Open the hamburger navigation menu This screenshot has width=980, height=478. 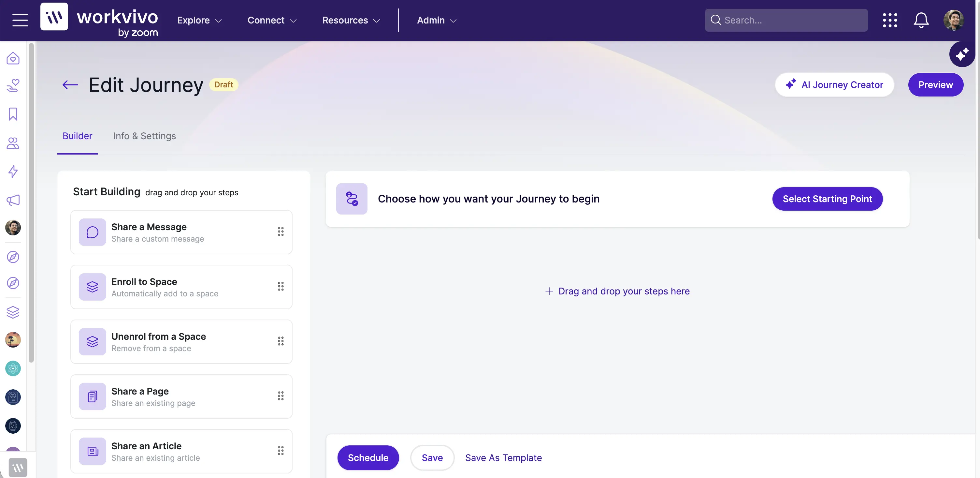(x=20, y=20)
